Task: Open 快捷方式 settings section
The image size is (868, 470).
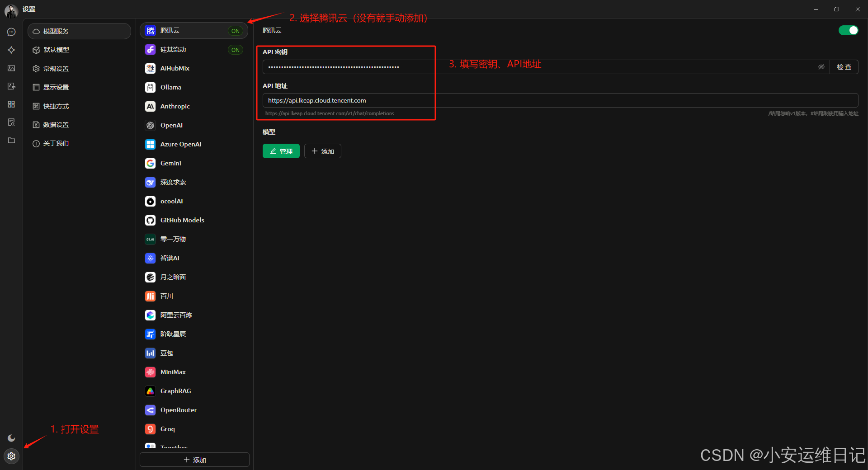Action: pyautogui.click(x=79, y=106)
